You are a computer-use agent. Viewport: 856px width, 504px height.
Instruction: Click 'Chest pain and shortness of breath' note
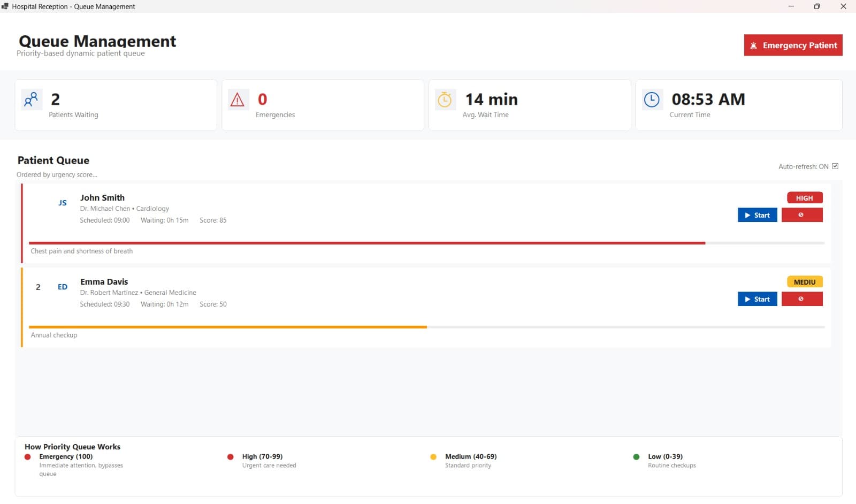(x=82, y=251)
